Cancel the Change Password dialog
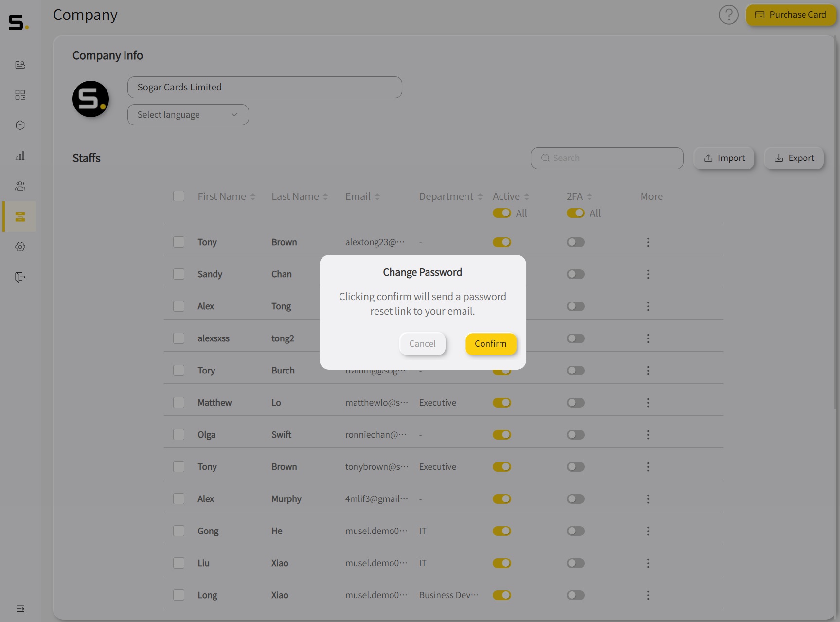The height and width of the screenshot is (622, 840). click(x=422, y=344)
